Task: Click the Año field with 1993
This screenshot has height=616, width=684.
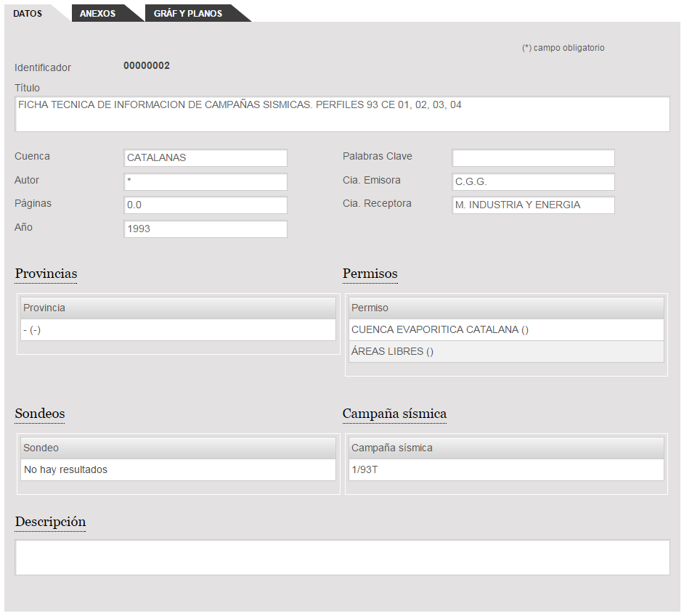Action: click(x=205, y=229)
